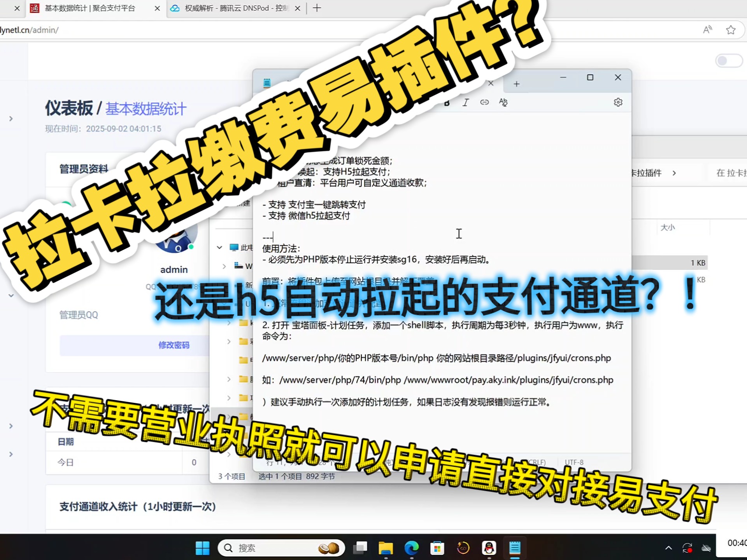Expand the chevron after 拉卡拉插件 in Explorer path
The width and height of the screenshot is (747, 560).
[674, 173]
